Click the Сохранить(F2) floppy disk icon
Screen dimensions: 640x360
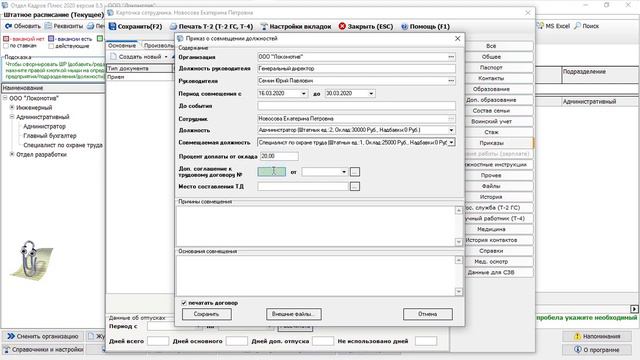pos(112,27)
